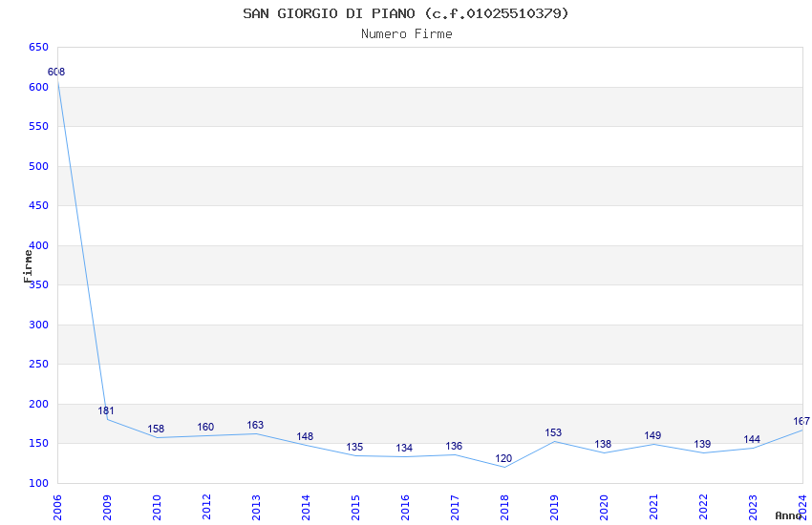Click the y-axis value 600
The width and height of the screenshot is (812, 525).
coord(39,87)
